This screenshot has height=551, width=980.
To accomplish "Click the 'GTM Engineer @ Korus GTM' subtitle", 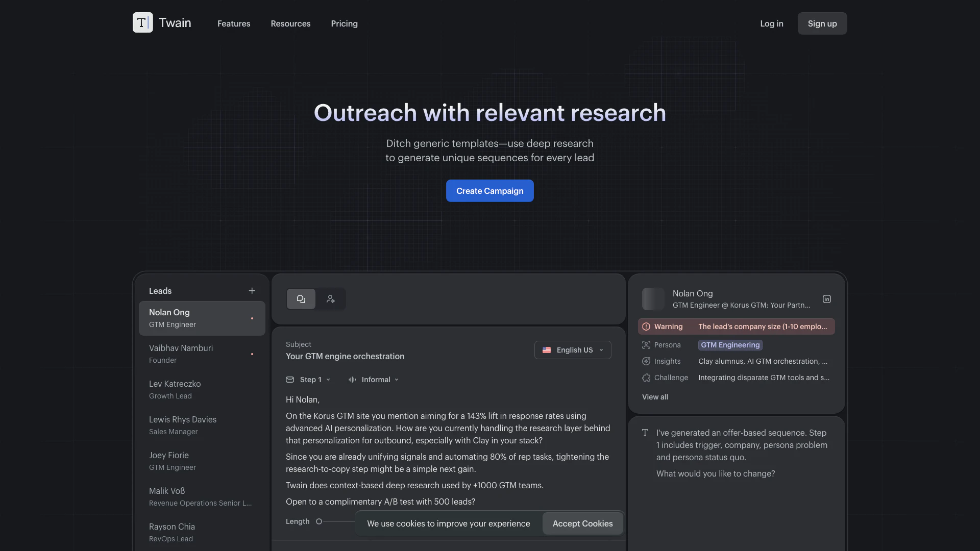I will coord(741,305).
